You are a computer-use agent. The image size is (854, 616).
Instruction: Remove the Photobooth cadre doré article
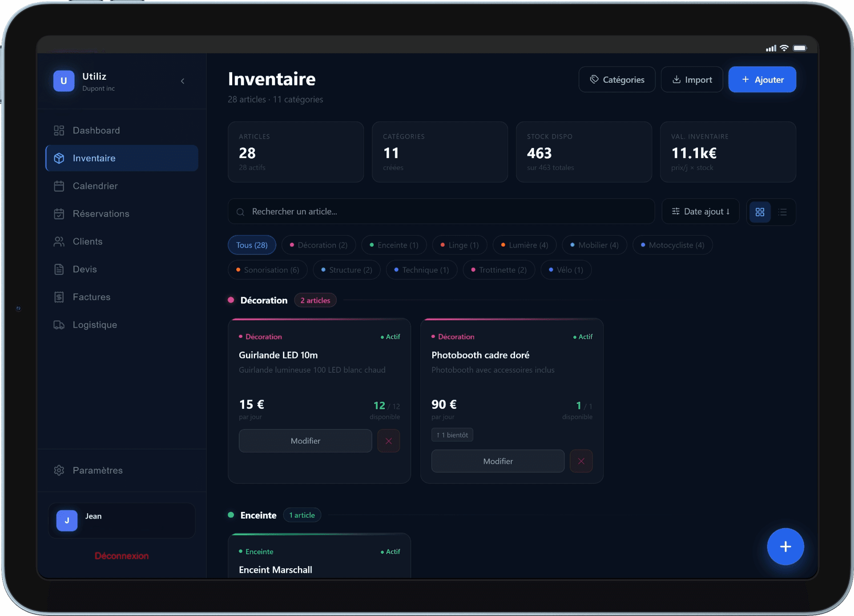581,461
